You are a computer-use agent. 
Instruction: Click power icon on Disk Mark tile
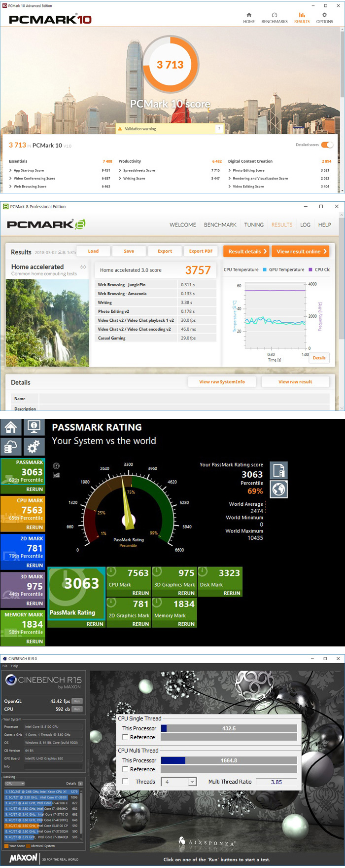coord(203,571)
